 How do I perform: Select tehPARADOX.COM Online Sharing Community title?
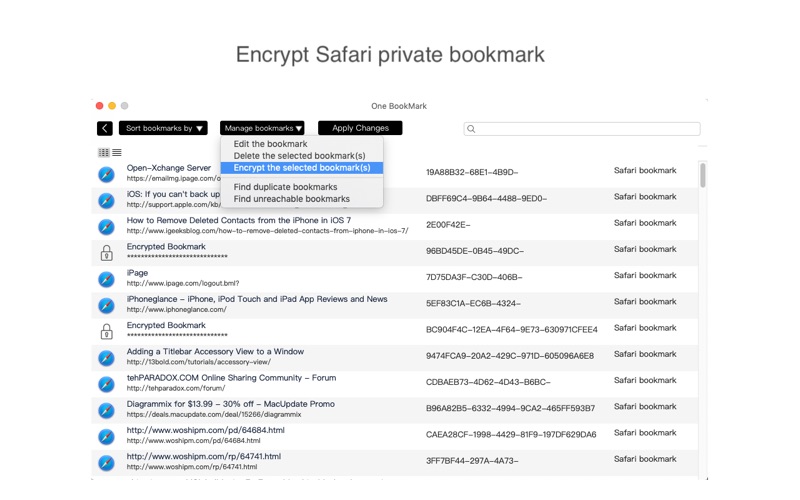[232, 378]
